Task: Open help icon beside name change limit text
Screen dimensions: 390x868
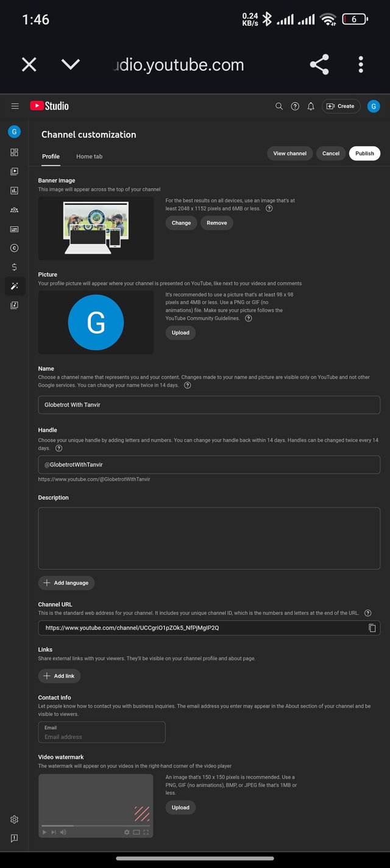Action: (187, 386)
